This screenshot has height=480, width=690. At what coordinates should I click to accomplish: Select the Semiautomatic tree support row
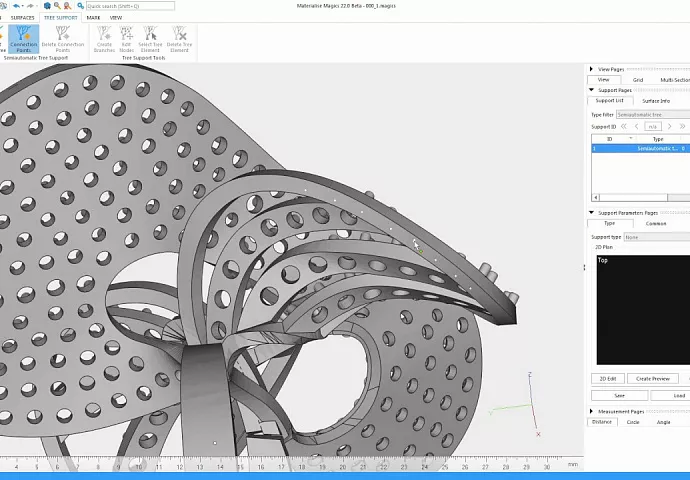pos(641,149)
